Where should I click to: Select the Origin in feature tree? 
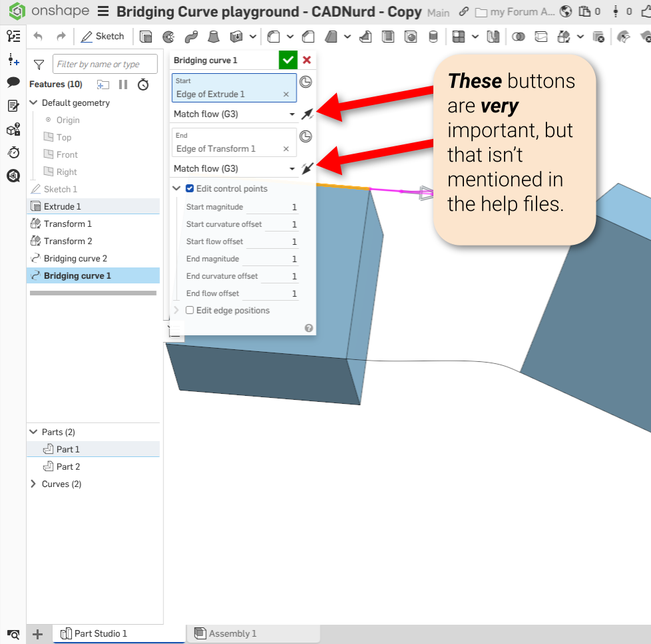click(68, 120)
